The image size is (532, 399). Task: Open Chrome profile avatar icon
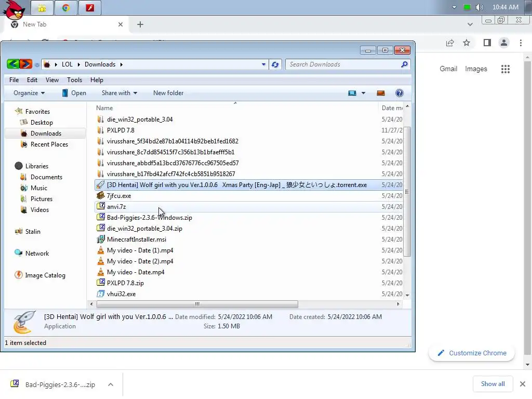point(504,43)
